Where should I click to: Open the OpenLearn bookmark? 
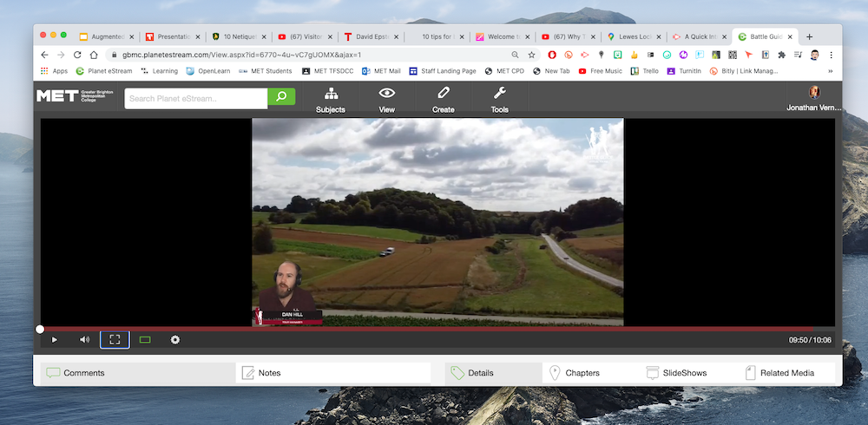tap(208, 71)
